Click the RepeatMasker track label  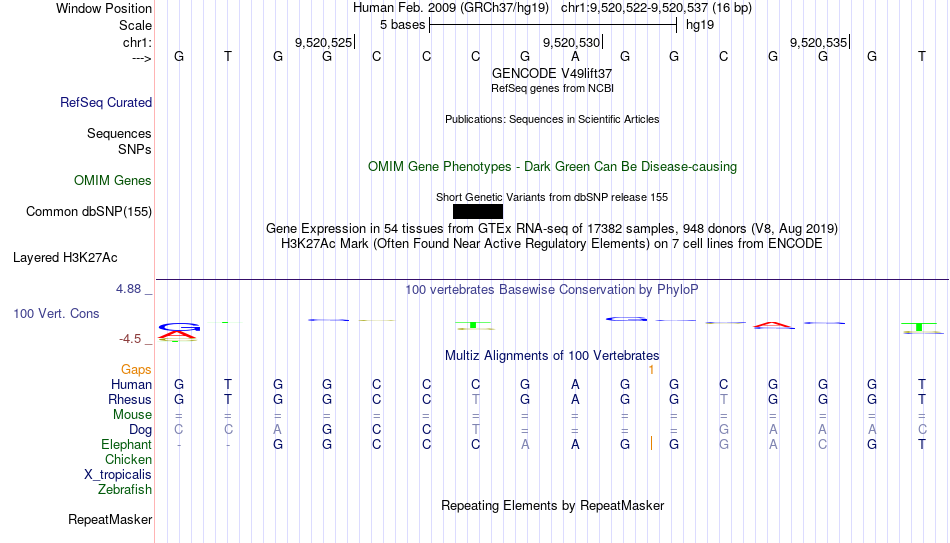110,519
